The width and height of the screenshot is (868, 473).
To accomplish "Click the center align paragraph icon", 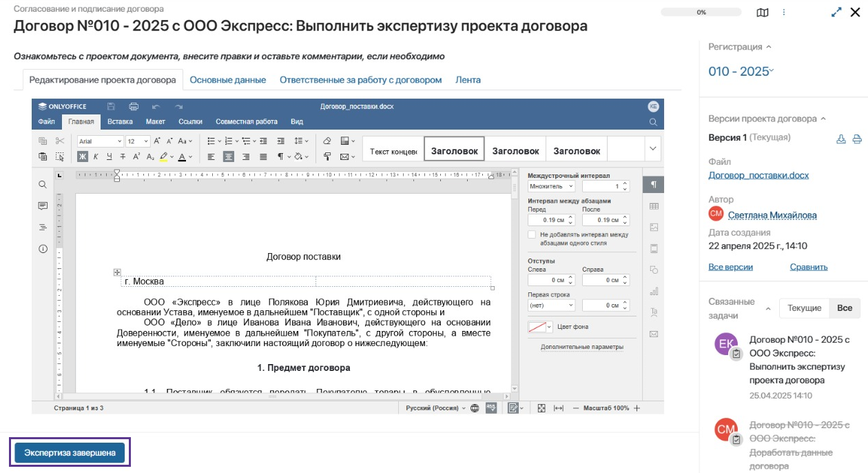I will 228,157.
